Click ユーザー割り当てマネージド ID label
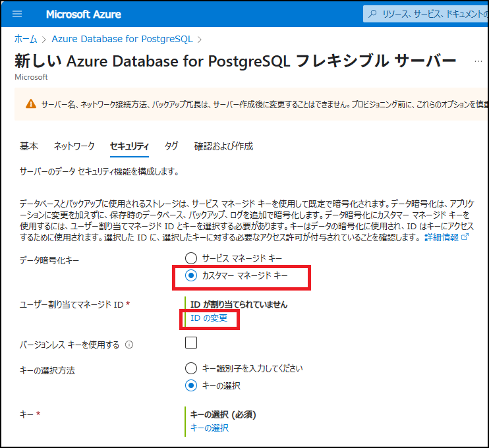 coord(72,304)
